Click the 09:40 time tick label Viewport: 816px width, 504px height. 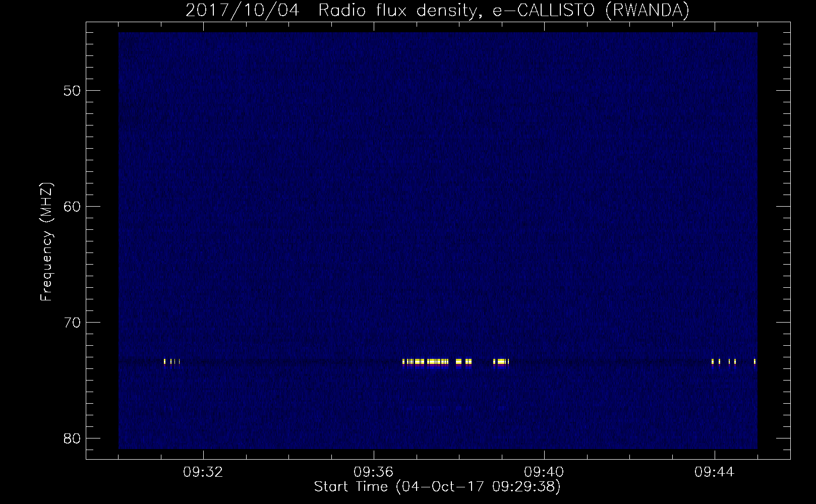click(544, 472)
